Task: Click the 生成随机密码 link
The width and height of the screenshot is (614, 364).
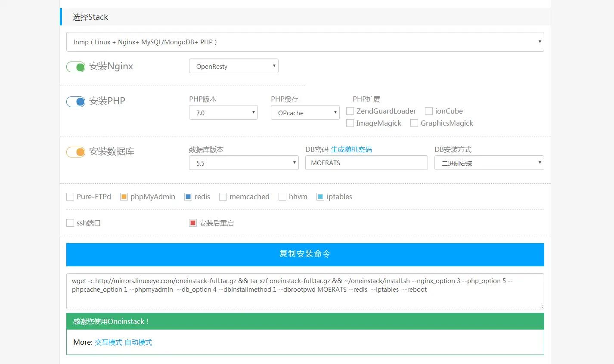Action: click(x=351, y=149)
